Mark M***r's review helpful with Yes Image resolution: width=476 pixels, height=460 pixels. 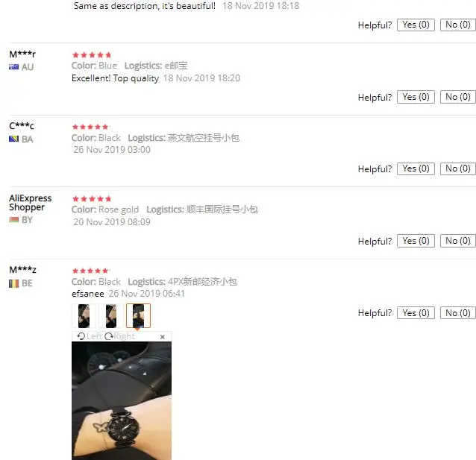tap(416, 97)
